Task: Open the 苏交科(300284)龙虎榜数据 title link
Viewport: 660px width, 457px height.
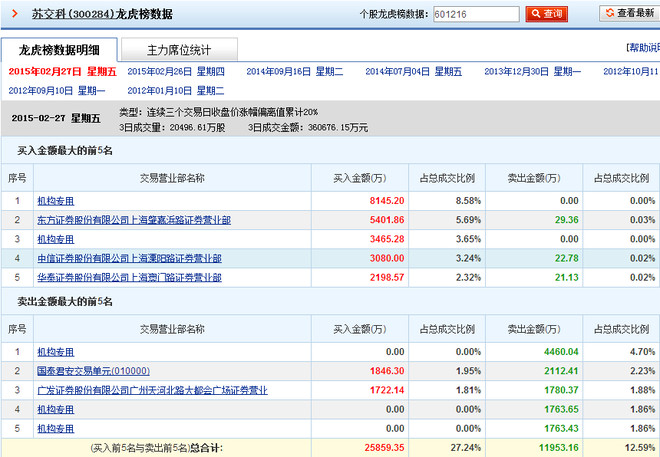Action: 102,14
